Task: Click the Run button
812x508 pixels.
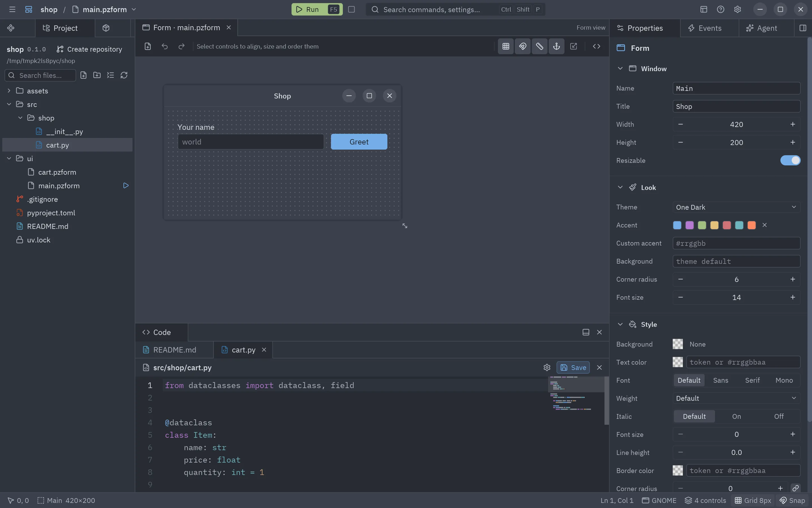Action: pyautogui.click(x=317, y=9)
